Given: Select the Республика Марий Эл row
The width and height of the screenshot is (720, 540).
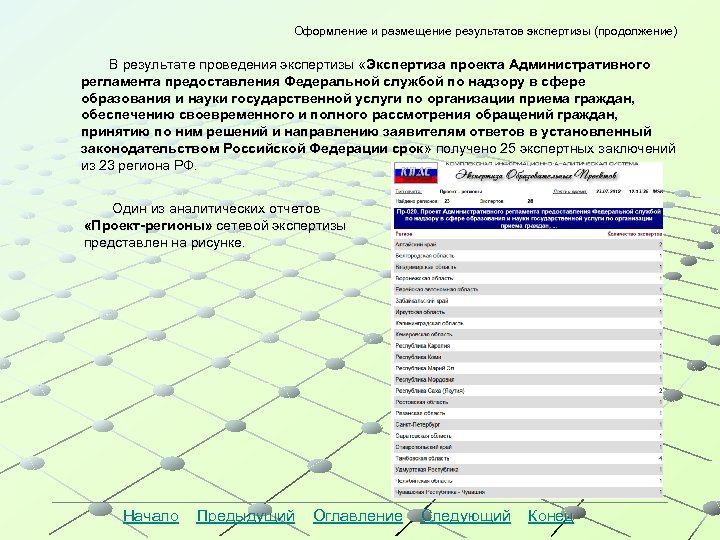Looking at the screenshot, I should pos(529,368).
